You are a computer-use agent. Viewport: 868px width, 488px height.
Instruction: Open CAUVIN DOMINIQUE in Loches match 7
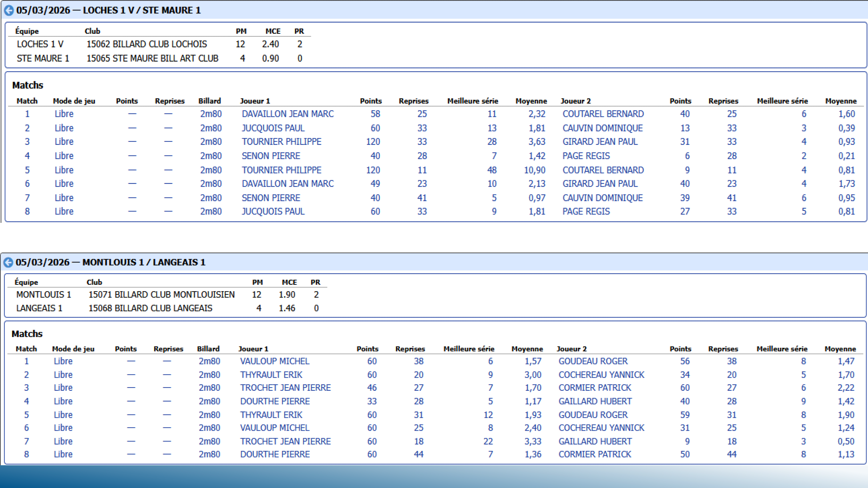[x=602, y=198]
